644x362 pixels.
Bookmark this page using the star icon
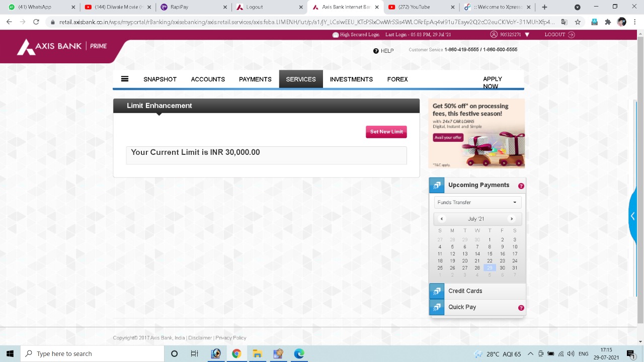[578, 22]
